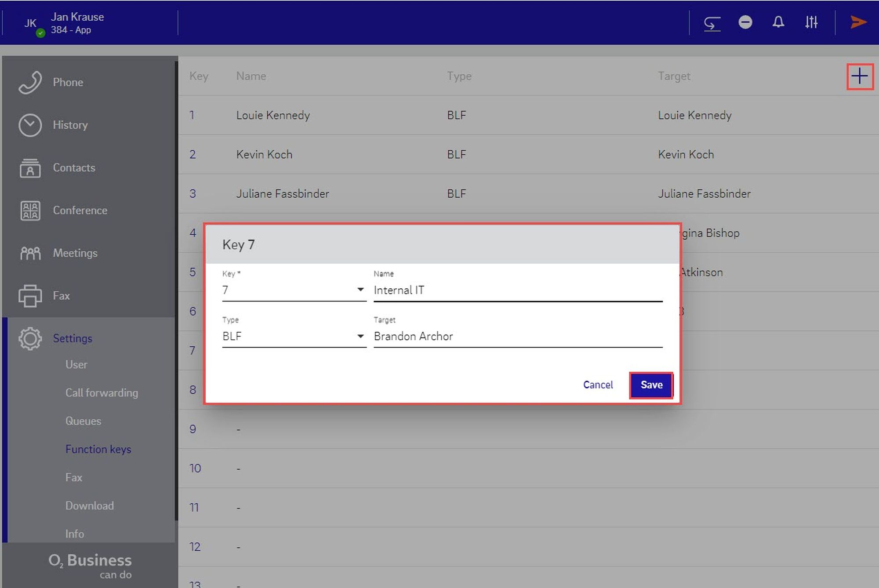This screenshot has height=588, width=879.
Task: Open the notification bell icon
Action: [778, 22]
